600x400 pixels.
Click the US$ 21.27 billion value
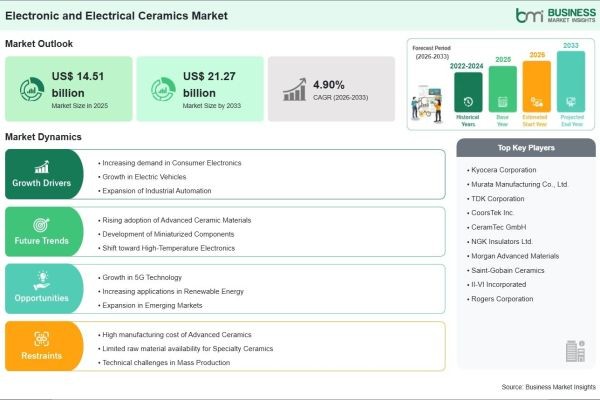tap(209, 84)
